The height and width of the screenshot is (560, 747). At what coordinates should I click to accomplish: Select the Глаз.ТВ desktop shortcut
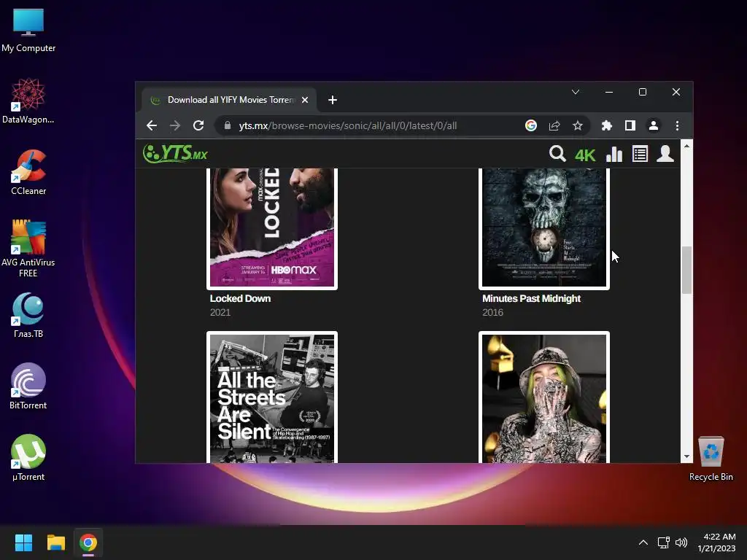pyautogui.click(x=28, y=316)
